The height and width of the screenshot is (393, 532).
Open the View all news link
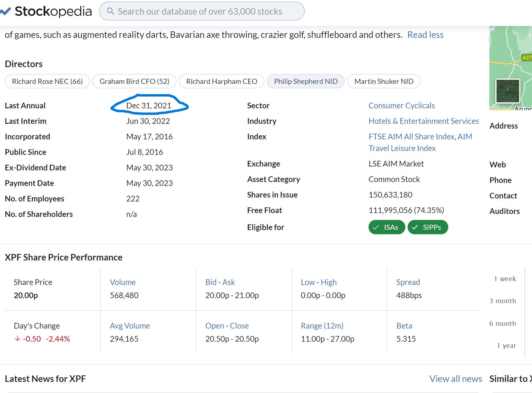455,379
